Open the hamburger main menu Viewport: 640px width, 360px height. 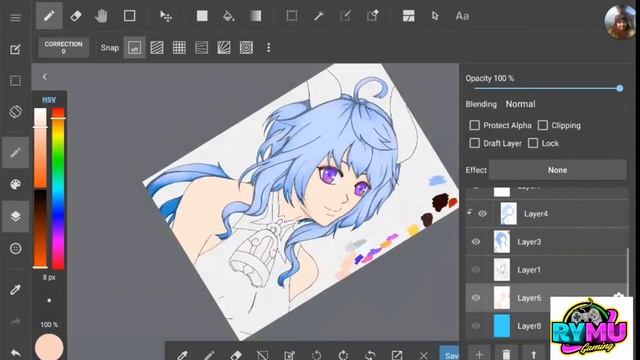pyautogui.click(x=16, y=18)
